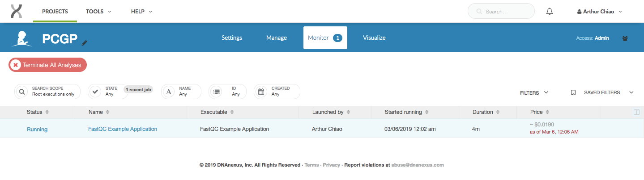The width and height of the screenshot is (644, 180).
Task: Click the ID filter list icon
Action: (x=216, y=92)
